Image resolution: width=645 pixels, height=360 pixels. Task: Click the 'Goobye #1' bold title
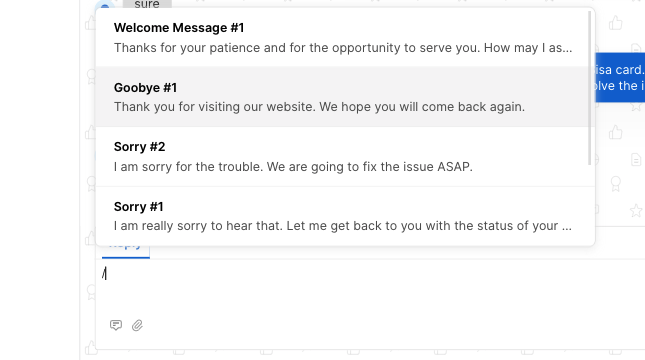[x=145, y=88]
